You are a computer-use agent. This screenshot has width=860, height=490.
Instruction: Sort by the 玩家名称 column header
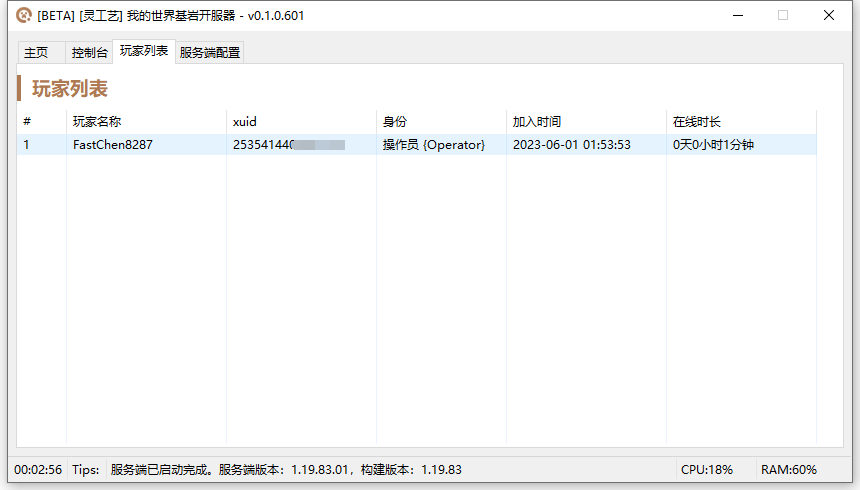[x=97, y=122]
